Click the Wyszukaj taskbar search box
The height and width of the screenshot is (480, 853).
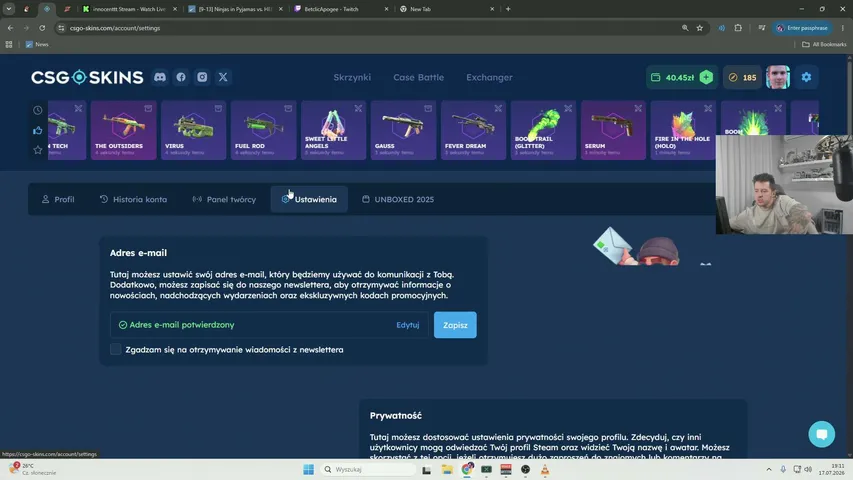point(368,469)
